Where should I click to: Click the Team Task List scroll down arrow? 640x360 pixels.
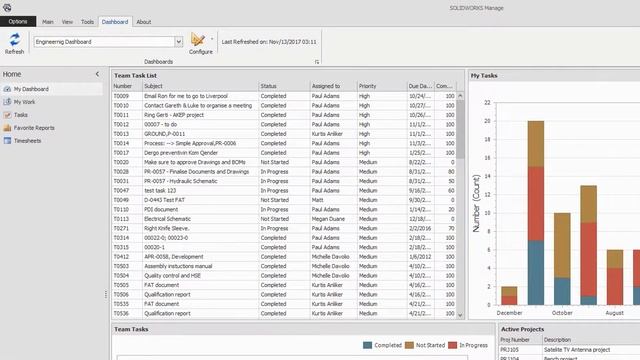460,315
